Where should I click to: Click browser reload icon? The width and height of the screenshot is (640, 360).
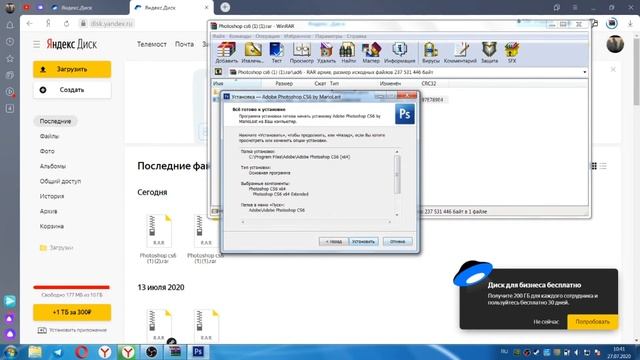66,24
